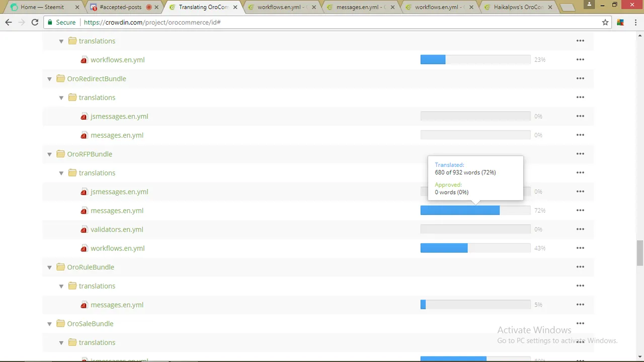The image size is (644, 362).
Task: Click the OroSaleBundle folder icon
Action: tap(60, 323)
